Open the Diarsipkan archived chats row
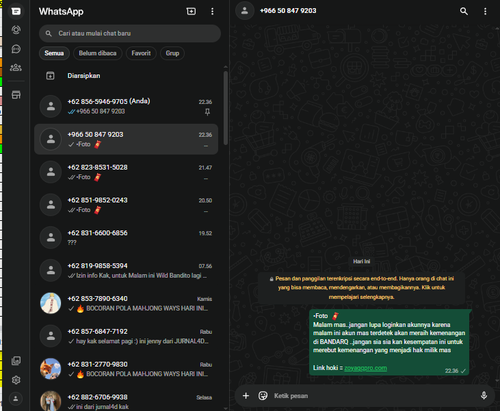Screen dimensions: 500x411 126,76
